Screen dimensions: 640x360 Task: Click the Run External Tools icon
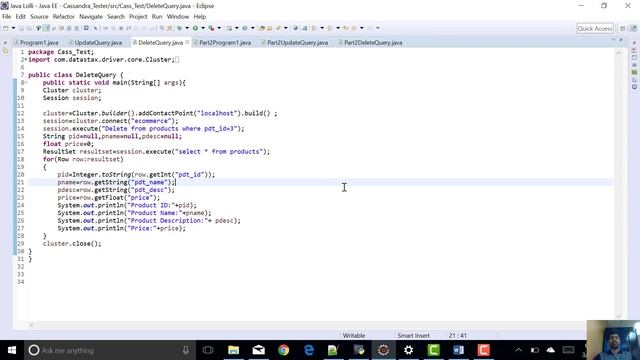tap(211, 28)
